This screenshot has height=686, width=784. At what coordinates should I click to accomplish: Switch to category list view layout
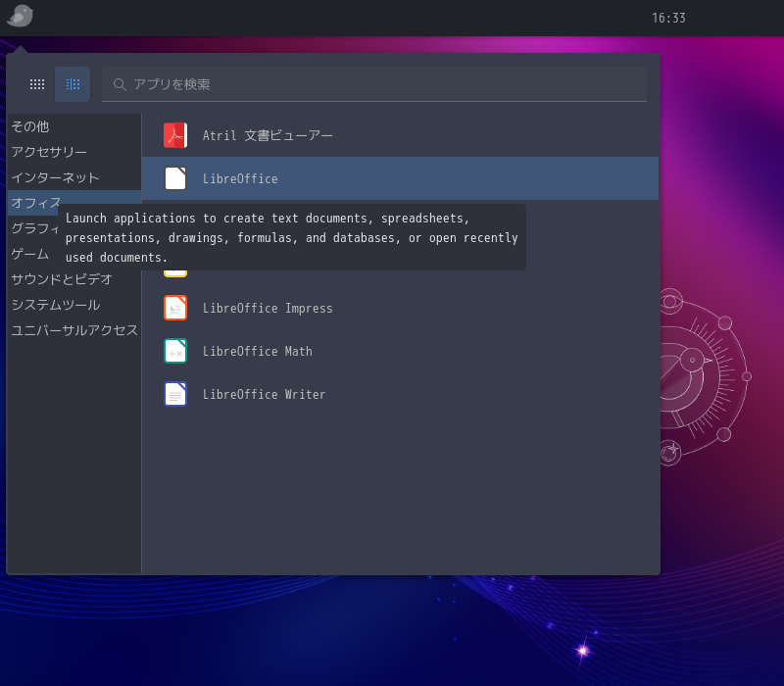coord(73,84)
